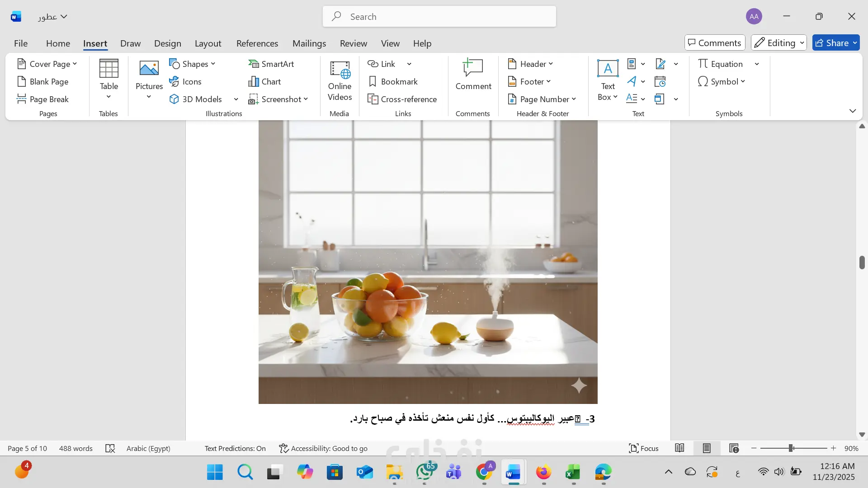Insert a Cross-reference
868x488 pixels.
[x=402, y=99]
